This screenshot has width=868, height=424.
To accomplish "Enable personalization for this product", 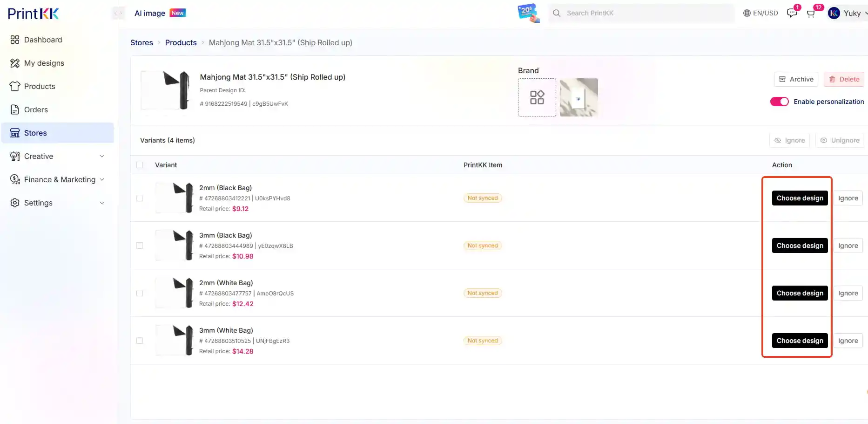I will (x=779, y=101).
